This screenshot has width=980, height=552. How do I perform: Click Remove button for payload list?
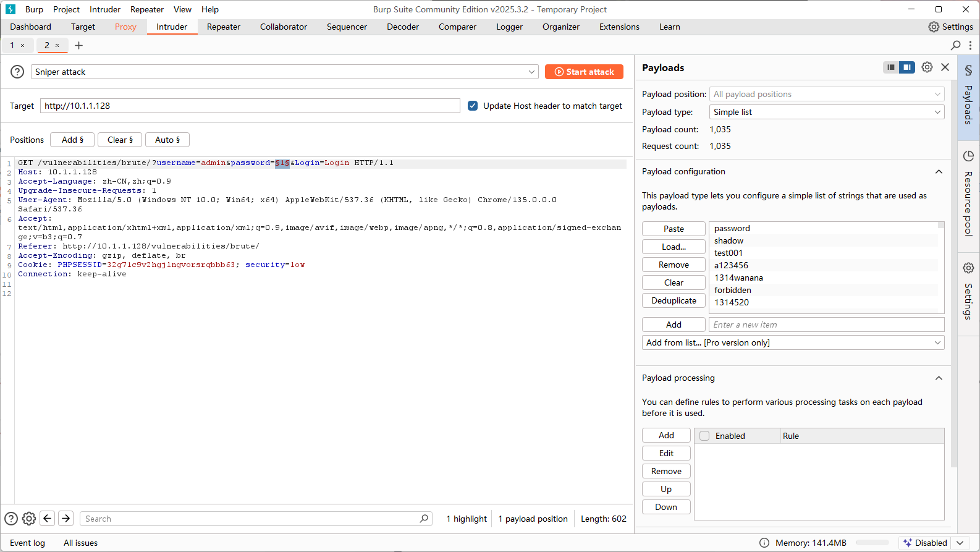coord(674,265)
